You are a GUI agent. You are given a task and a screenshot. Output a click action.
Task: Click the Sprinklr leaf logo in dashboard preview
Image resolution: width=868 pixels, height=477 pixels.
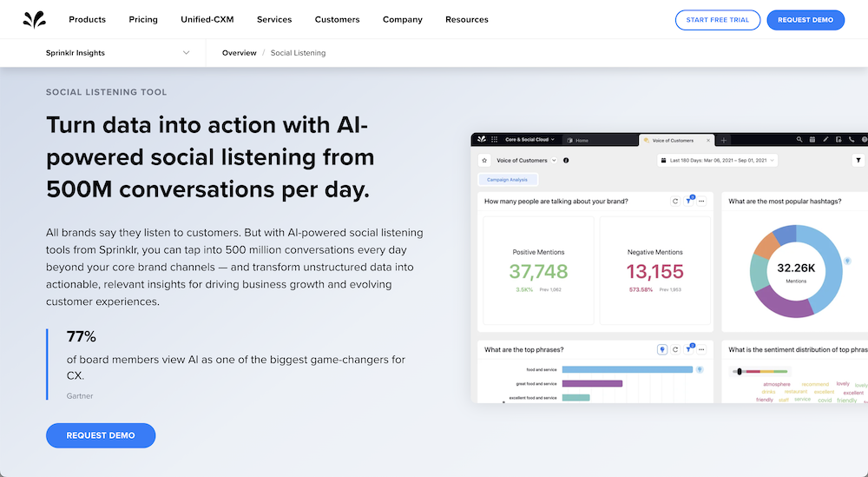tap(482, 140)
